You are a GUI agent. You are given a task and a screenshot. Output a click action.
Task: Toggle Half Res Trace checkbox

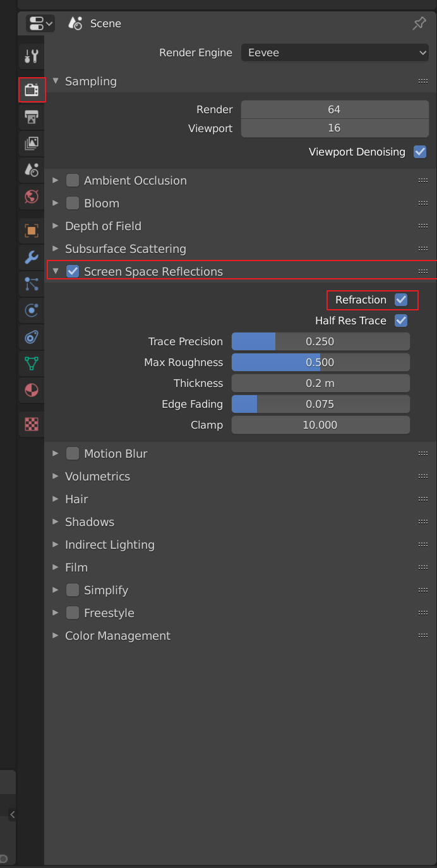[401, 321]
